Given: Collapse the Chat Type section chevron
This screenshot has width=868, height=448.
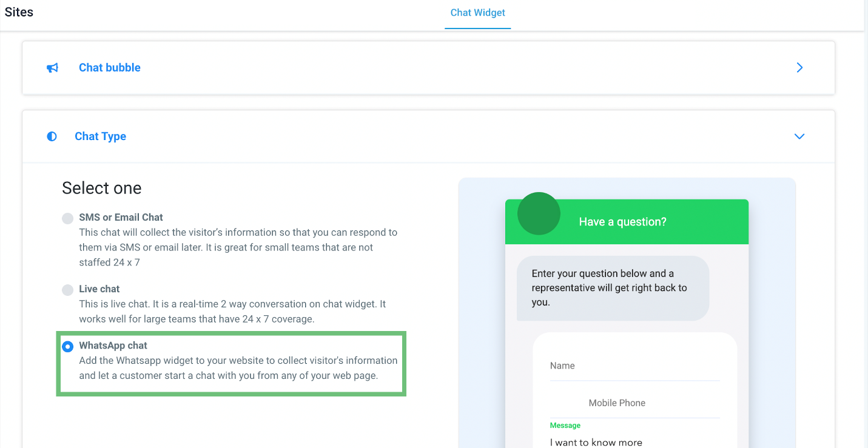Looking at the screenshot, I should point(799,136).
